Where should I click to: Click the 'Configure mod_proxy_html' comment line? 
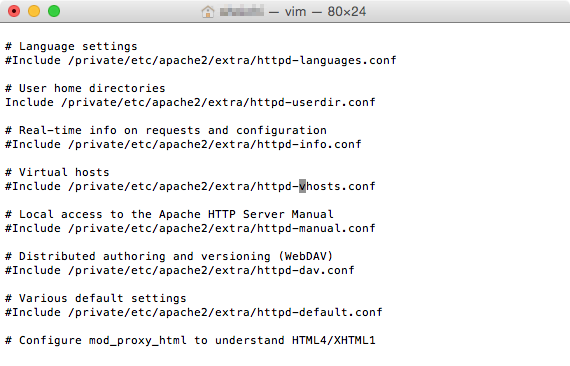190,341
